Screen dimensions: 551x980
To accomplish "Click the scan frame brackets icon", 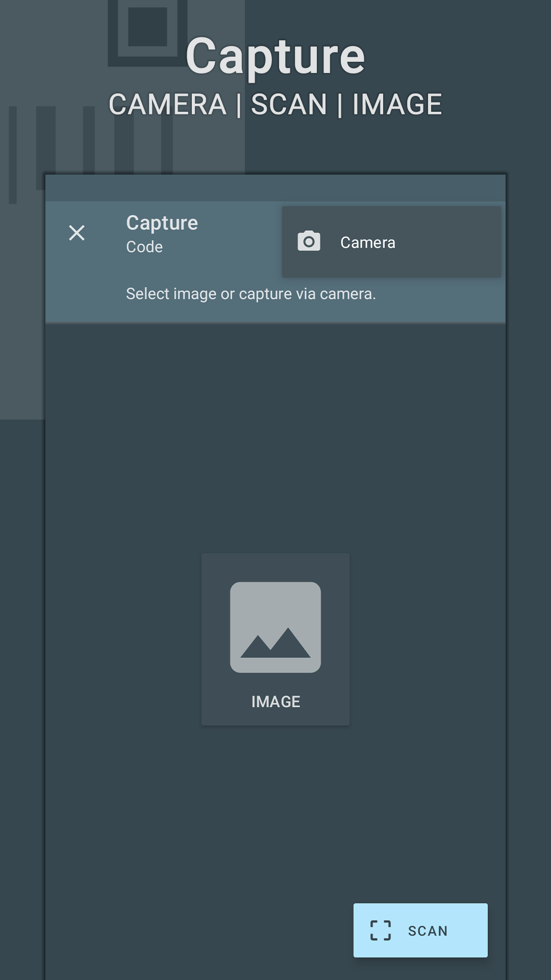I will pos(381,930).
